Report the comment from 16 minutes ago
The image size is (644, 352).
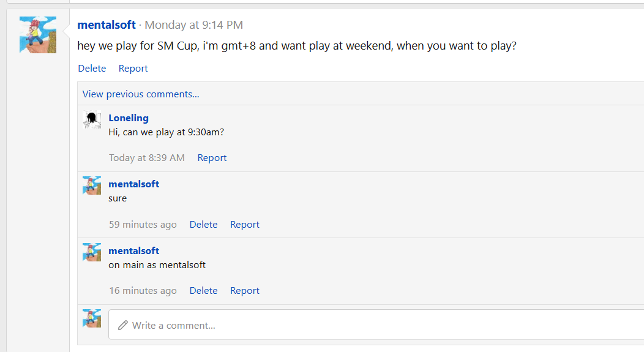point(245,290)
